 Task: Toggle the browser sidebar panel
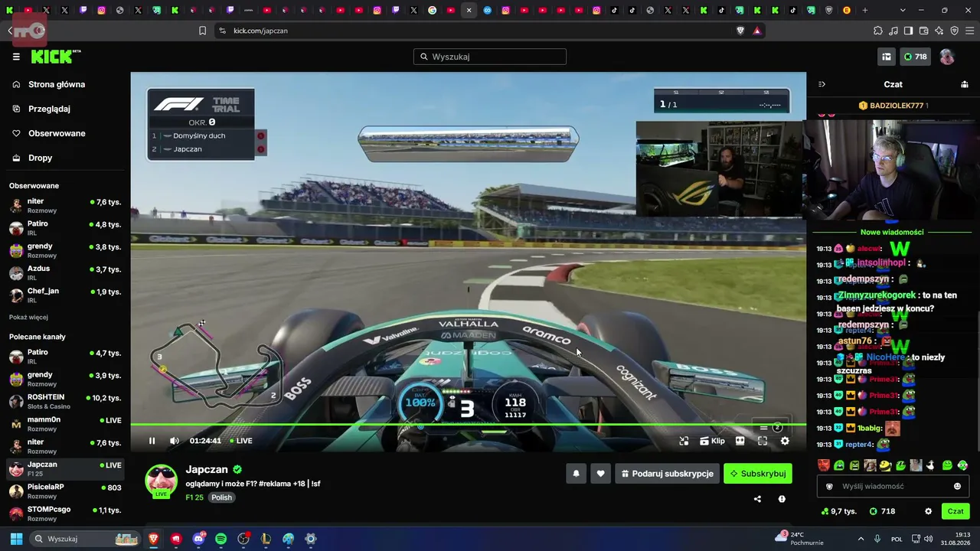(908, 31)
